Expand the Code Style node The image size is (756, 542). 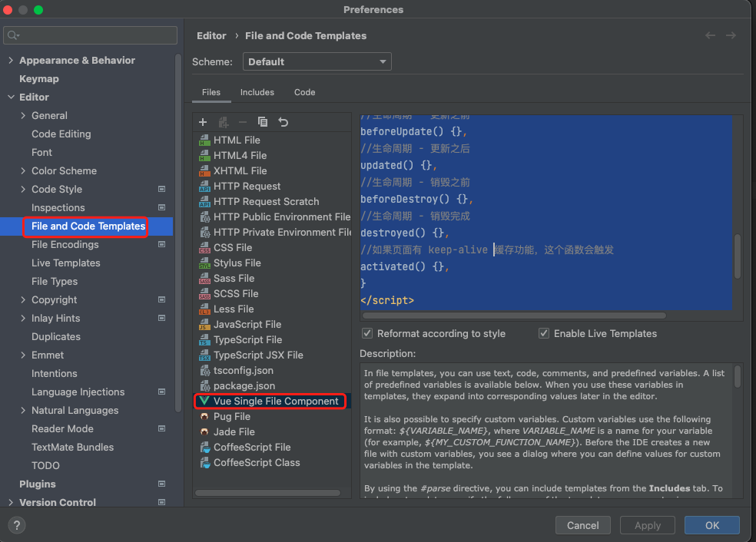pyautogui.click(x=23, y=190)
